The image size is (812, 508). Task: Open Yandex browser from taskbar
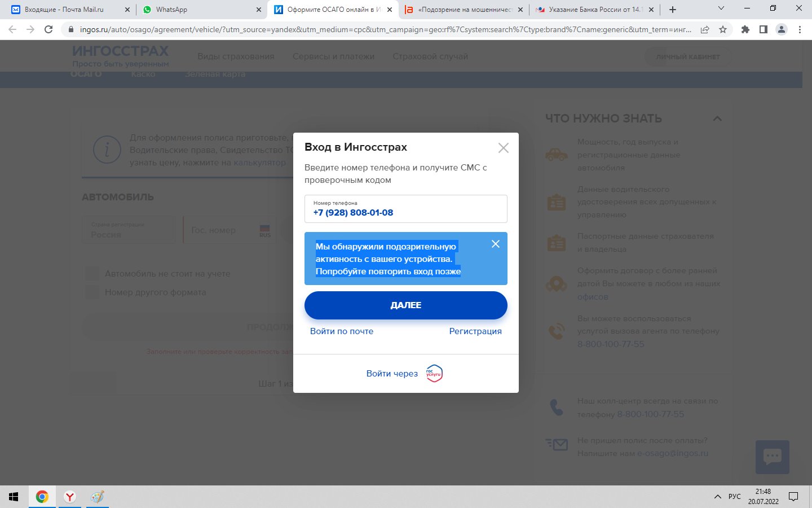tap(69, 497)
